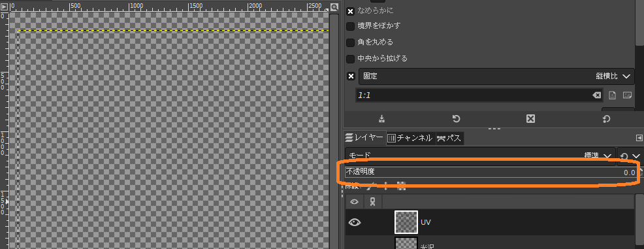Open the image menu triangle at ruler corner
Viewport: 644px width, 249px height.
[4, 7]
